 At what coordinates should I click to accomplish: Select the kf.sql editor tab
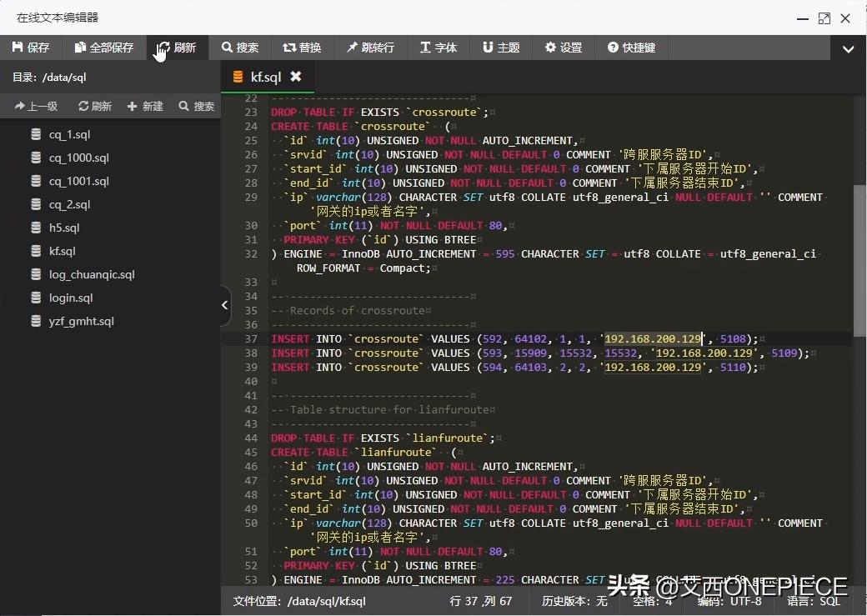pos(265,77)
